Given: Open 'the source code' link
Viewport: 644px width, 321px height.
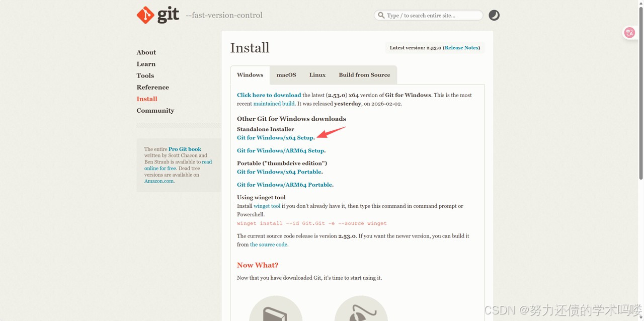Looking at the screenshot, I should [x=269, y=245].
